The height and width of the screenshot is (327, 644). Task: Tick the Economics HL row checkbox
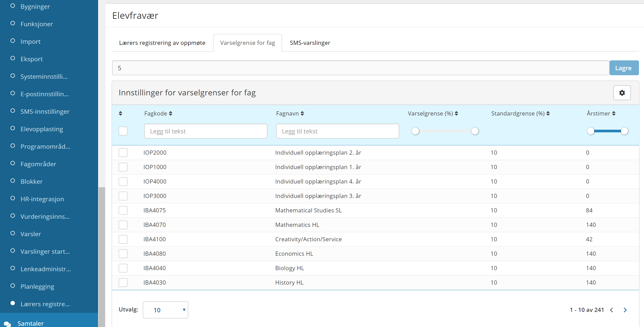pyautogui.click(x=123, y=254)
